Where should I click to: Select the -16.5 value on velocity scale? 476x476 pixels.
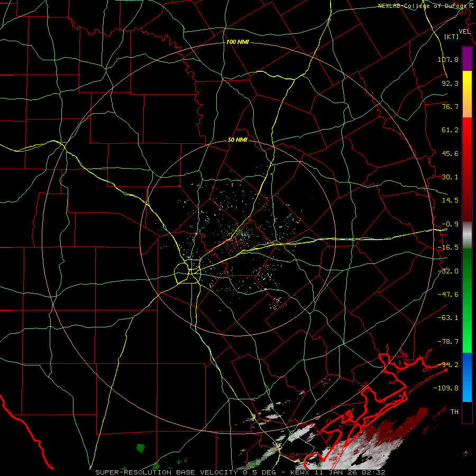448,248
